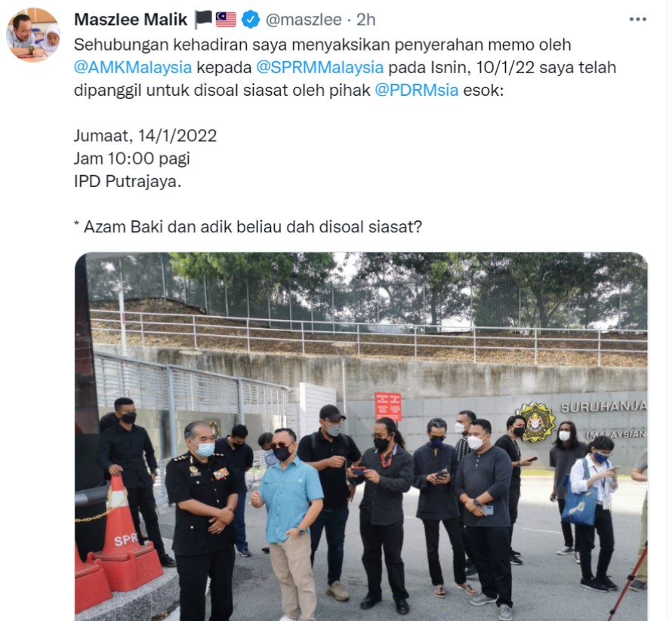Click the tweet text about IPD Putrajaya
672x621 pixels.
click(128, 182)
